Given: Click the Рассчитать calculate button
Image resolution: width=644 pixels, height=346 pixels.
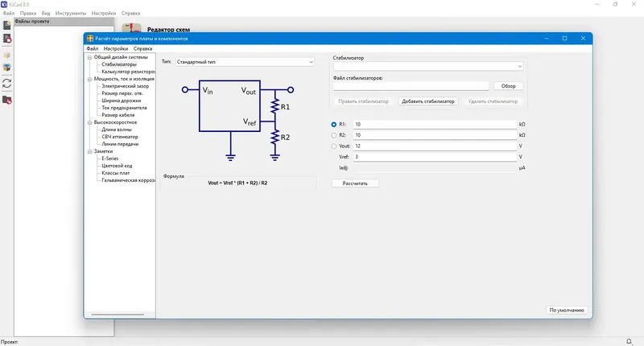Looking at the screenshot, I should click(x=355, y=183).
